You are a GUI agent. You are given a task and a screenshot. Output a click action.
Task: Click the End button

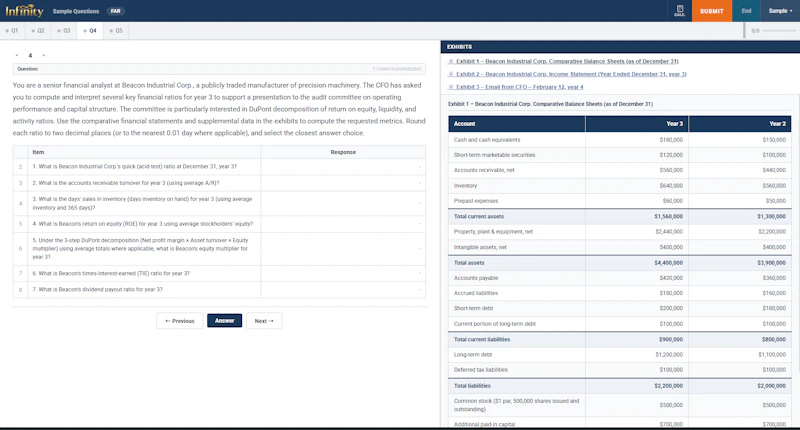[746, 11]
